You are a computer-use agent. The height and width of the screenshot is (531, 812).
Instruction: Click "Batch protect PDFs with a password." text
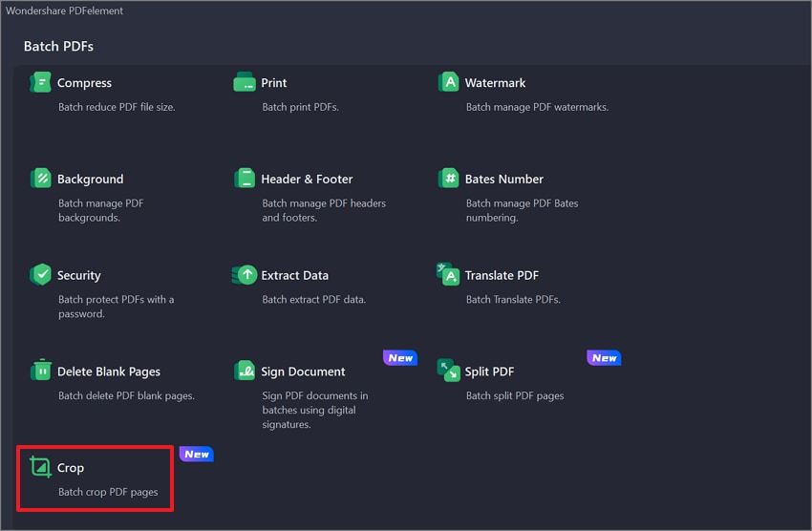[116, 307]
